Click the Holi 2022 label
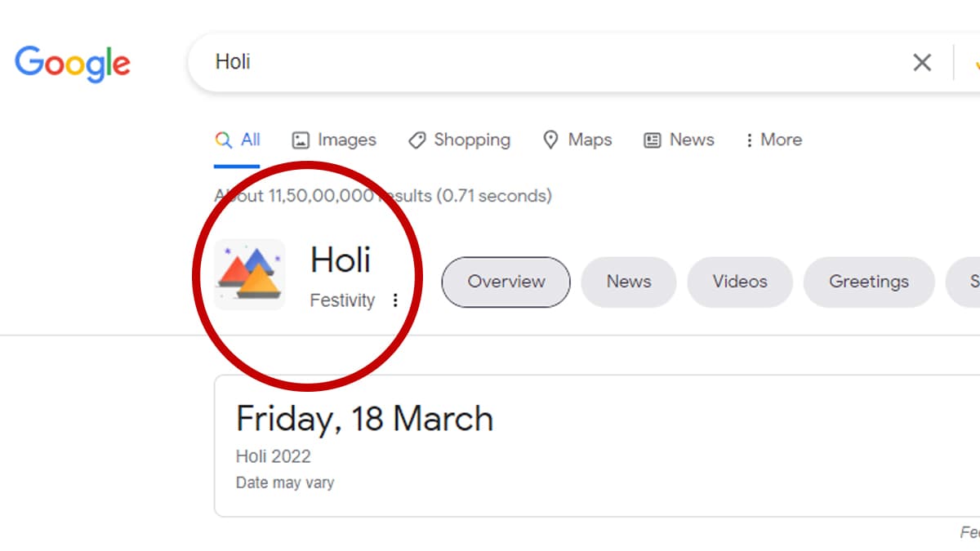 pos(274,456)
